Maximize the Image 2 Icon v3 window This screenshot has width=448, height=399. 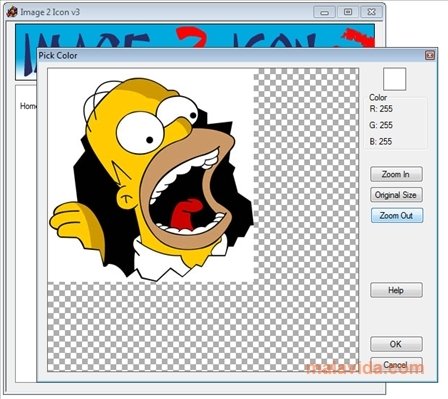(348, 12)
